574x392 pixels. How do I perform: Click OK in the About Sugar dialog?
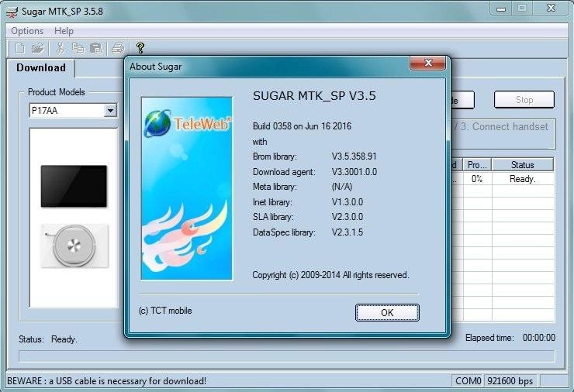pos(387,313)
